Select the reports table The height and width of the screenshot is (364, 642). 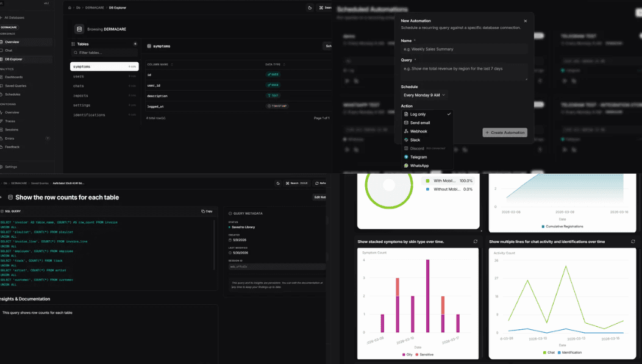[104, 96]
